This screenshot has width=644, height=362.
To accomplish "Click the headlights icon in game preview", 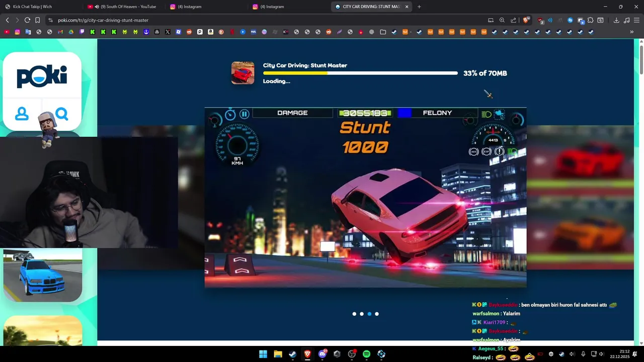I will (486, 115).
